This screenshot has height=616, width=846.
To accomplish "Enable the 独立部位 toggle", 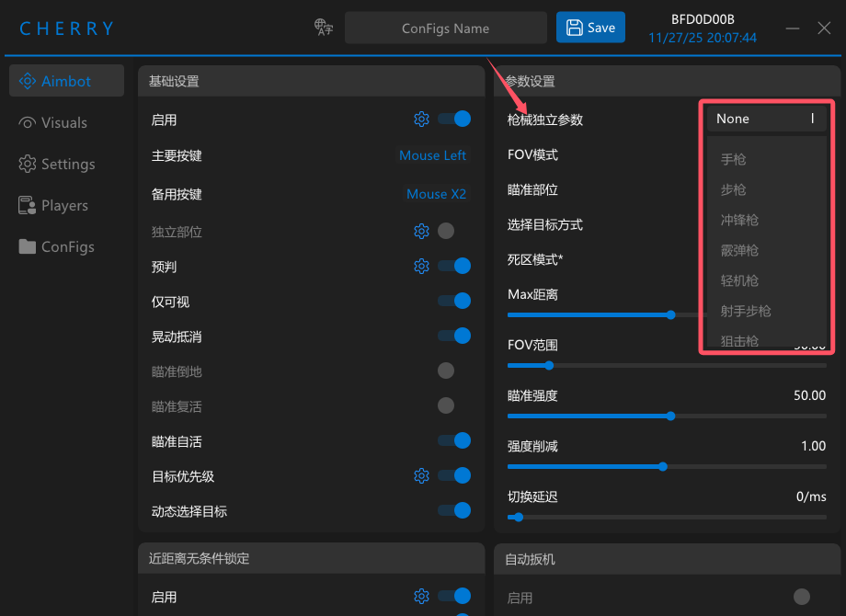I will pos(446,231).
